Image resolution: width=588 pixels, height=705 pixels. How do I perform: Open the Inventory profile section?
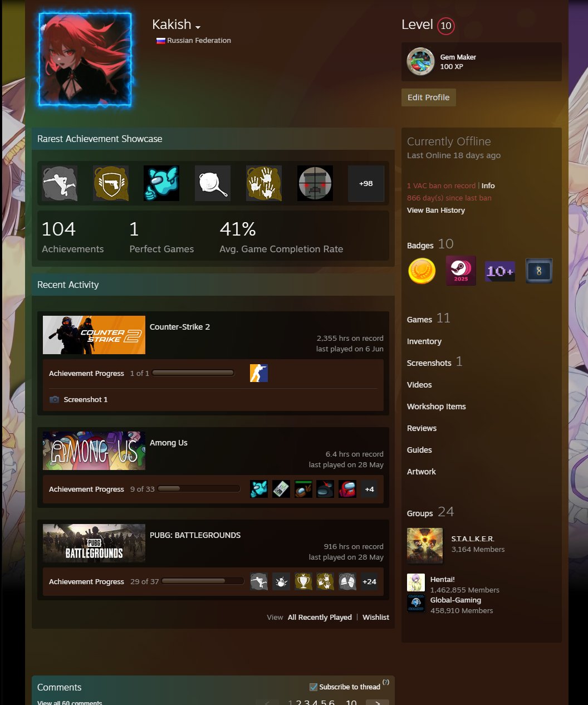(424, 341)
